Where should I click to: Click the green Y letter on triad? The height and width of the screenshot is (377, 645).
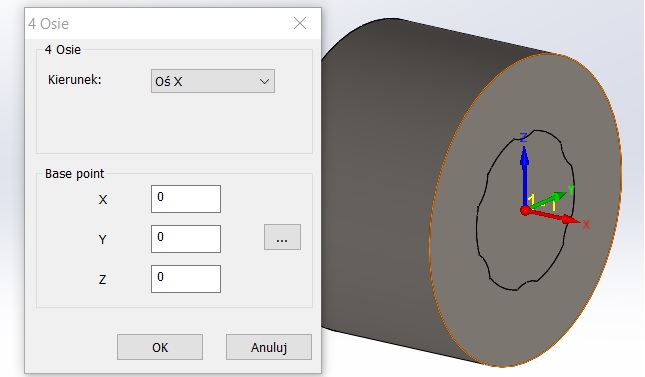571,190
